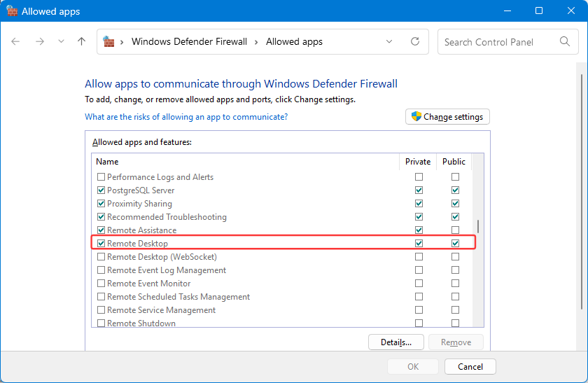
Task: Click the Forward navigation arrow
Action: [39, 42]
